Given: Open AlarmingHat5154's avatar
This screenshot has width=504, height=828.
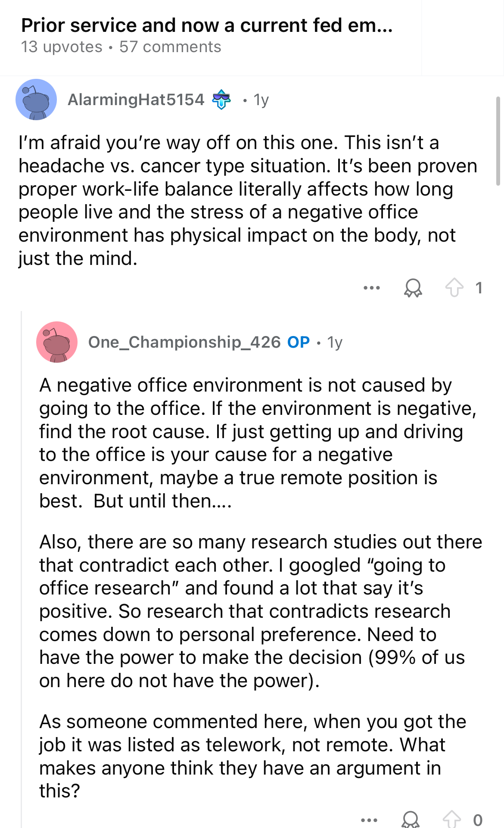Looking at the screenshot, I should [x=36, y=100].
